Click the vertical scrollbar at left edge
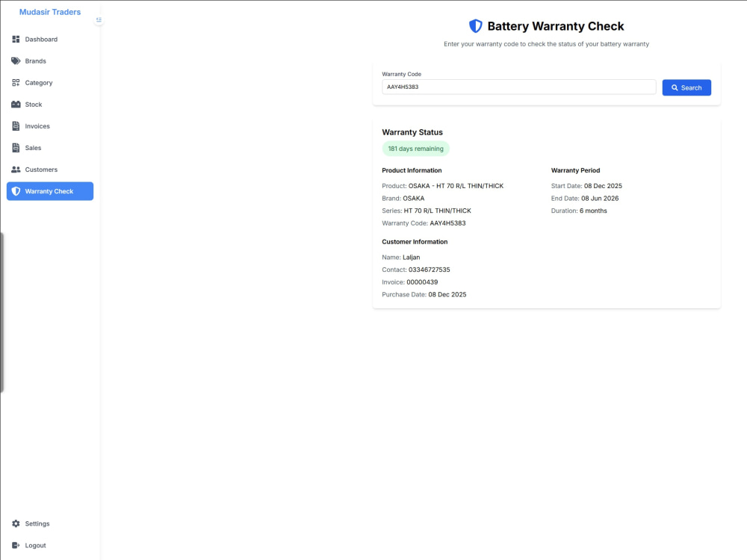The image size is (747, 560). [2, 312]
